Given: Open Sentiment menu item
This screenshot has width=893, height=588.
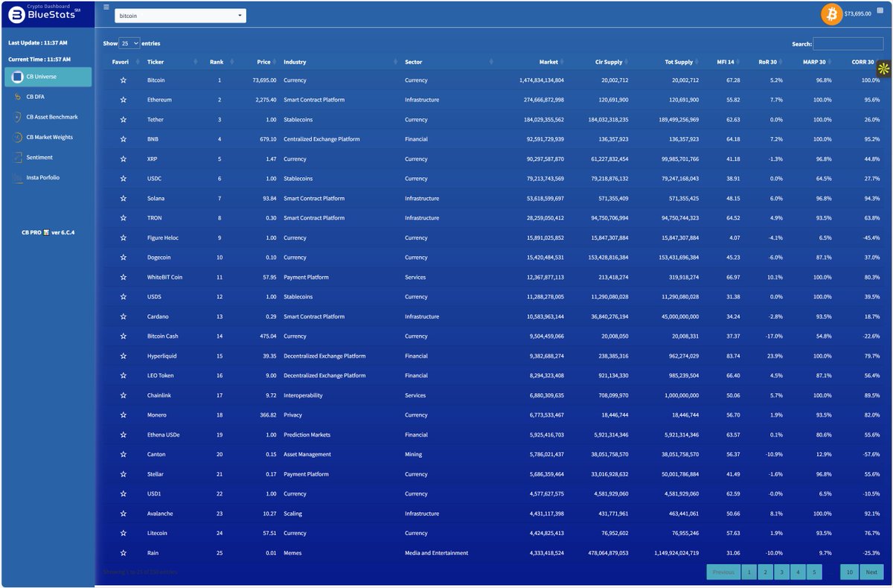Looking at the screenshot, I should [x=48, y=157].
